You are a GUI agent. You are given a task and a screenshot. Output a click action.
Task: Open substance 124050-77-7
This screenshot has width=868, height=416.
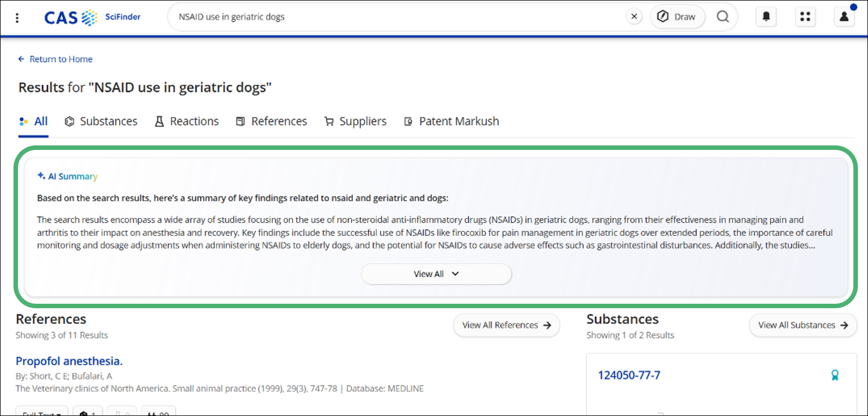point(629,375)
